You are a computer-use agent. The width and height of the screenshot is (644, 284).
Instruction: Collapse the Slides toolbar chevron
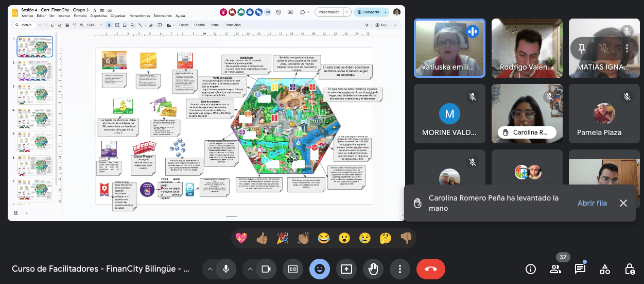[x=395, y=25]
